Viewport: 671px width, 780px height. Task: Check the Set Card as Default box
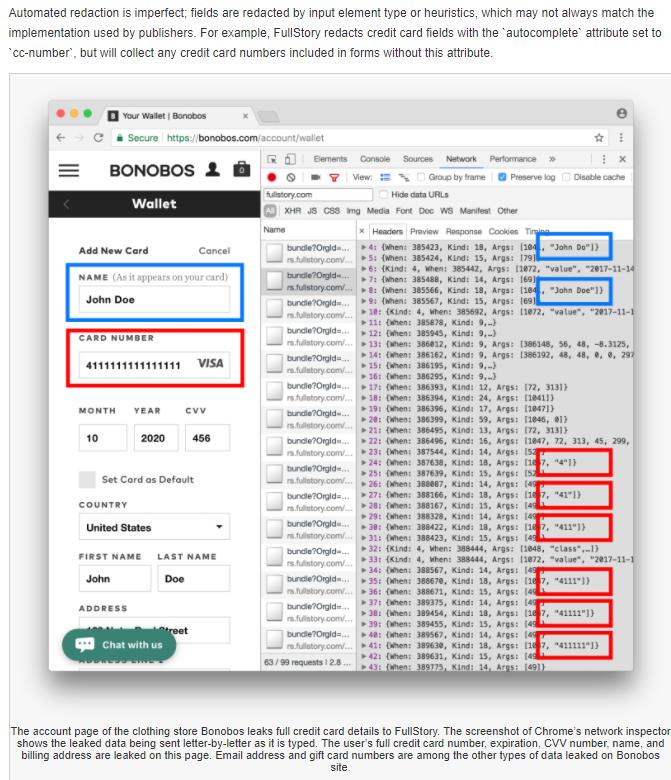[87, 480]
